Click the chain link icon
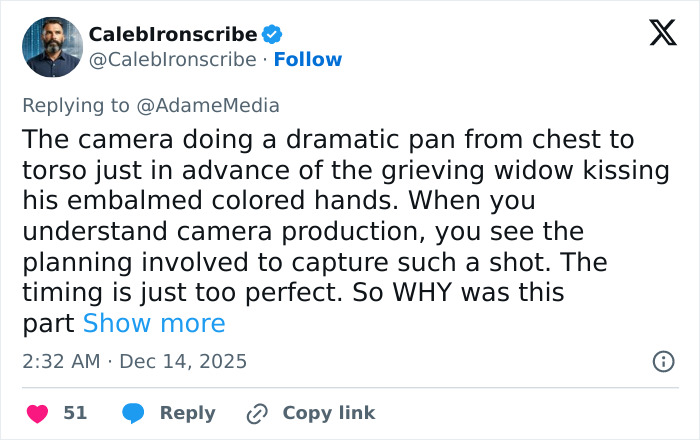700x440 pixels. pos(257,413)
